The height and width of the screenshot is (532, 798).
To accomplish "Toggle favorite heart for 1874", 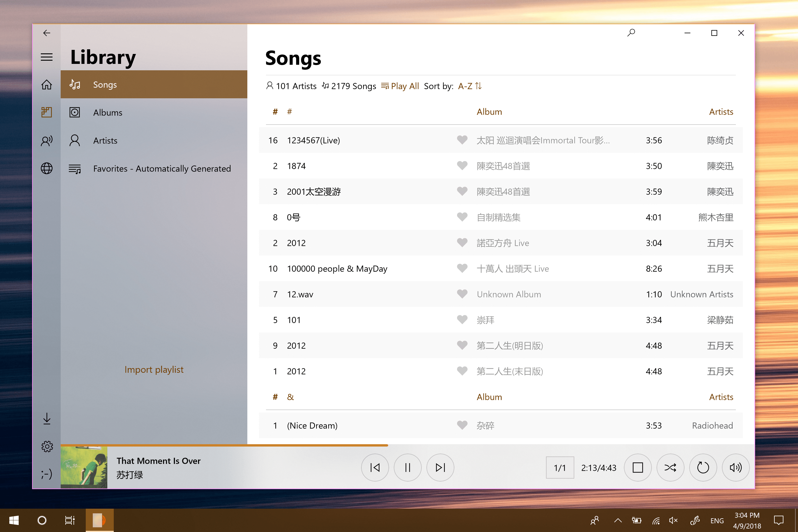I will (462, 166).
